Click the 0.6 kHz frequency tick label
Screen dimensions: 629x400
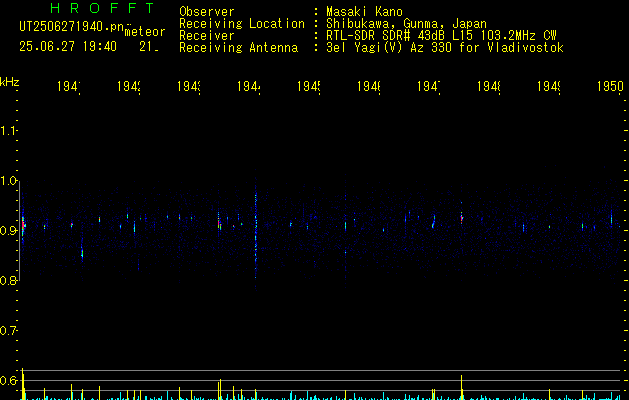[x=8, y=380]
